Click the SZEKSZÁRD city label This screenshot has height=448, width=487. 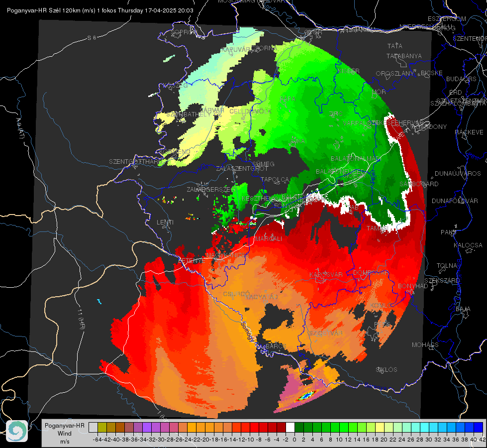(442, 281)
